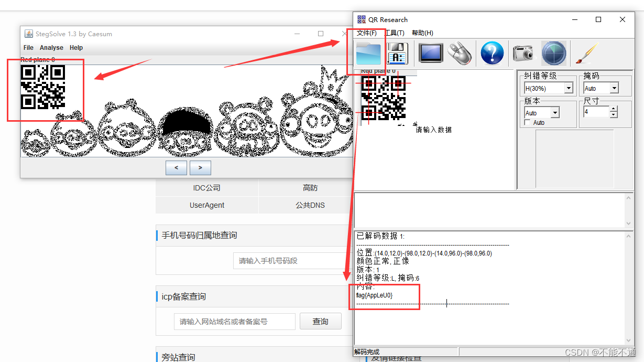Click the screen capture monitor icon
Screen dimensions: 644x362
click(431, 54)
